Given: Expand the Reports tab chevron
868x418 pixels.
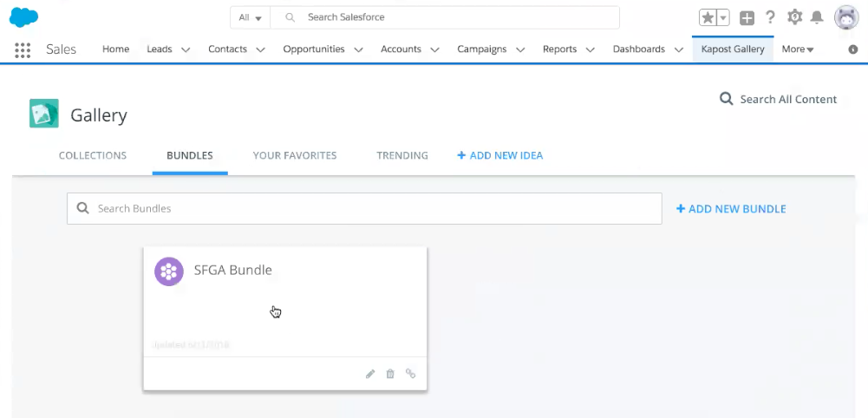Looking at the screenshot, I should coord(591,49).
